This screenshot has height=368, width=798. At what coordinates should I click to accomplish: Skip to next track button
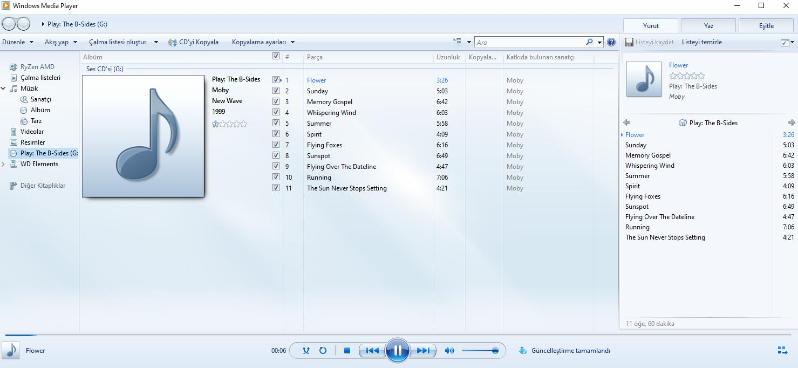tap(423, 351)
